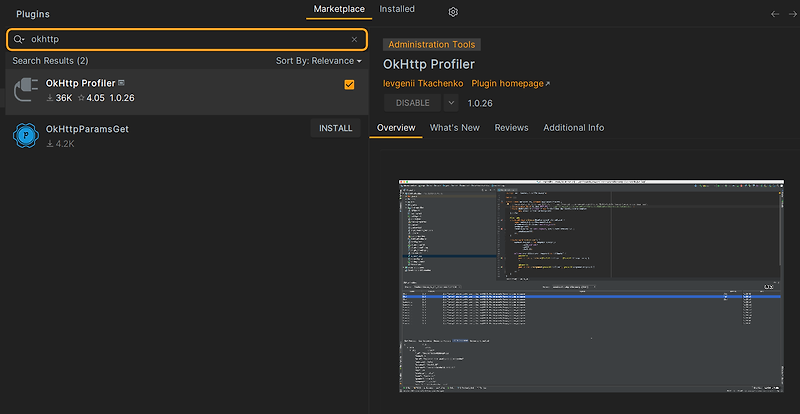Viewport: 800px width, 414px height.
Task: Click the 36K downloads count
Action: (x=60, y=98)
